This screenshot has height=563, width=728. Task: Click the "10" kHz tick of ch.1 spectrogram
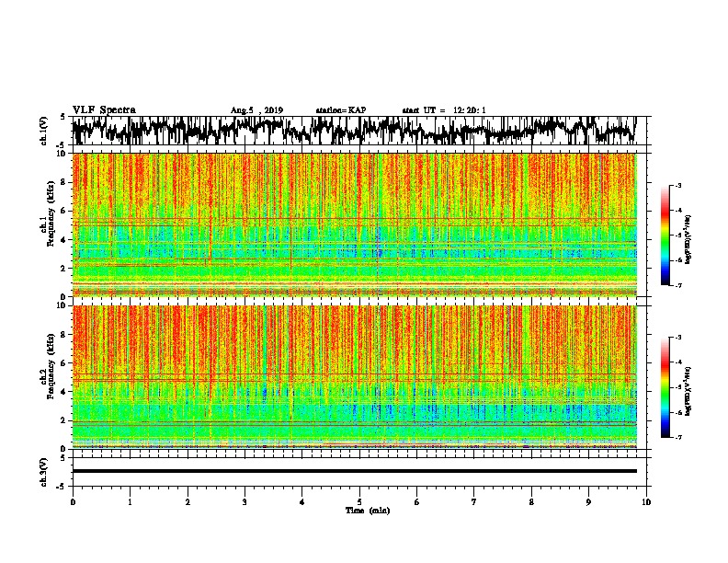tap(63, 154)
